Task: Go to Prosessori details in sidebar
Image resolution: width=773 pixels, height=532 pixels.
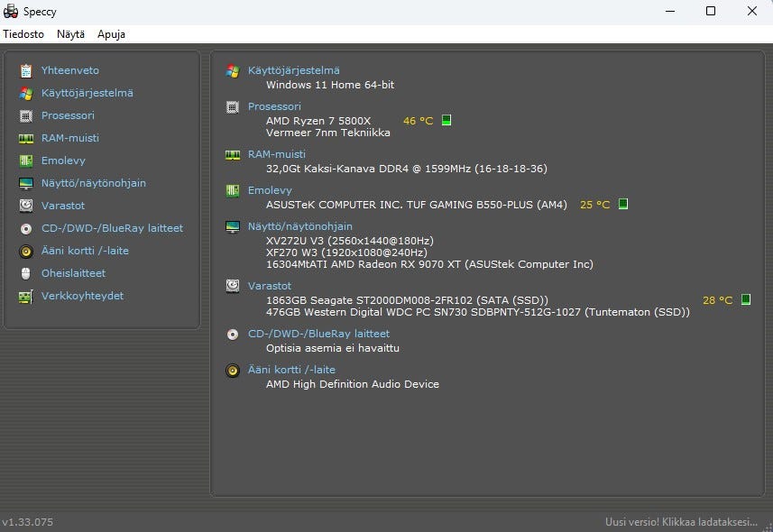Action: pyautogui.click(x=68, y=115)
